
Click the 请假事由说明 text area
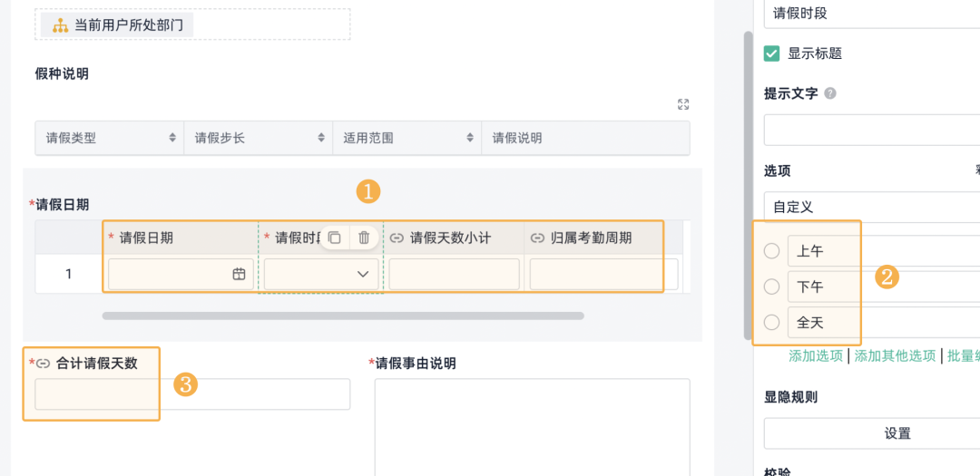tap(533, 427)
